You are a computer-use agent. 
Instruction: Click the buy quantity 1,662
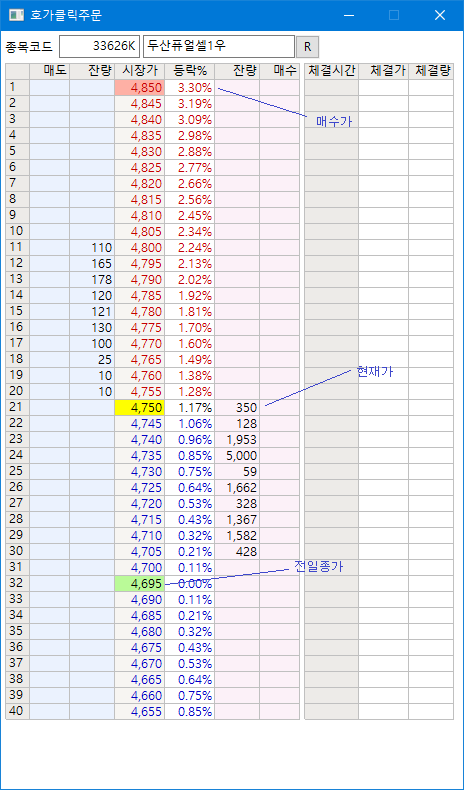(x=237, y=488)
